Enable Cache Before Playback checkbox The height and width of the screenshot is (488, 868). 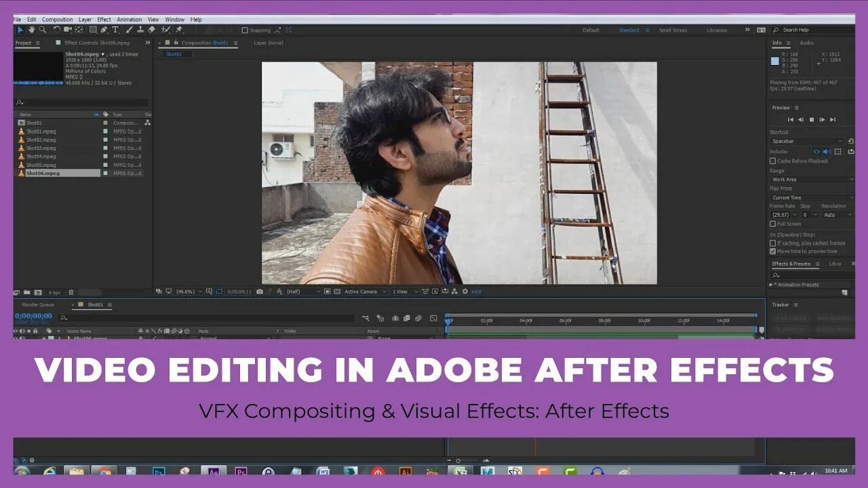coord(772,161)
